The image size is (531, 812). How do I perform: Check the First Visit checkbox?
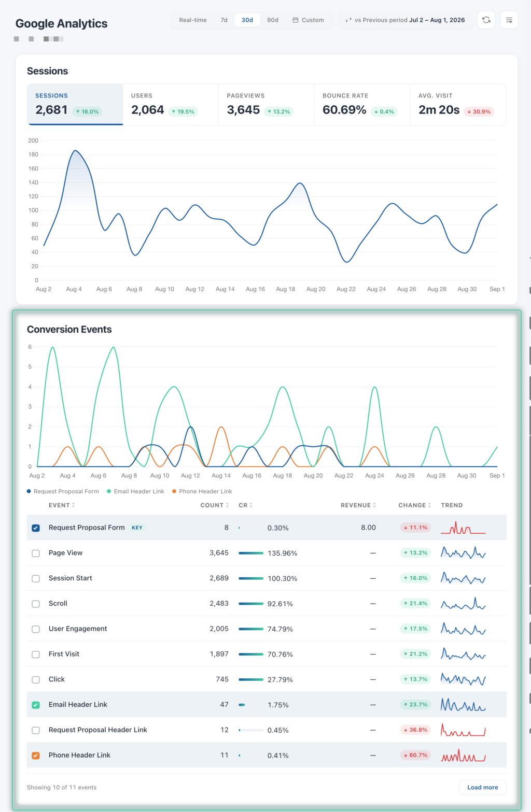[x=36, y=654]
